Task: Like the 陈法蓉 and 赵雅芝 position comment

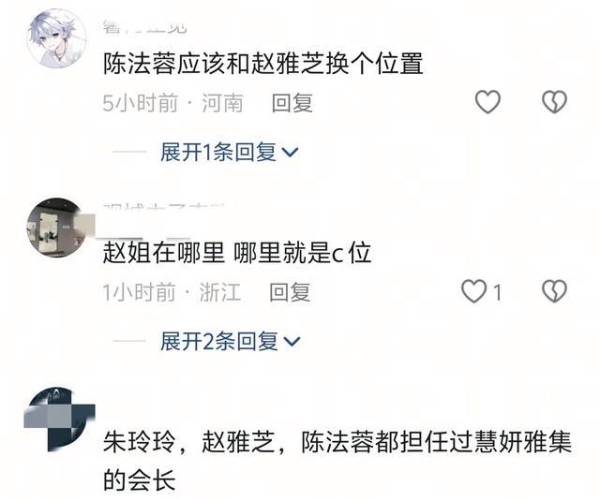Action: pos(488,102)
